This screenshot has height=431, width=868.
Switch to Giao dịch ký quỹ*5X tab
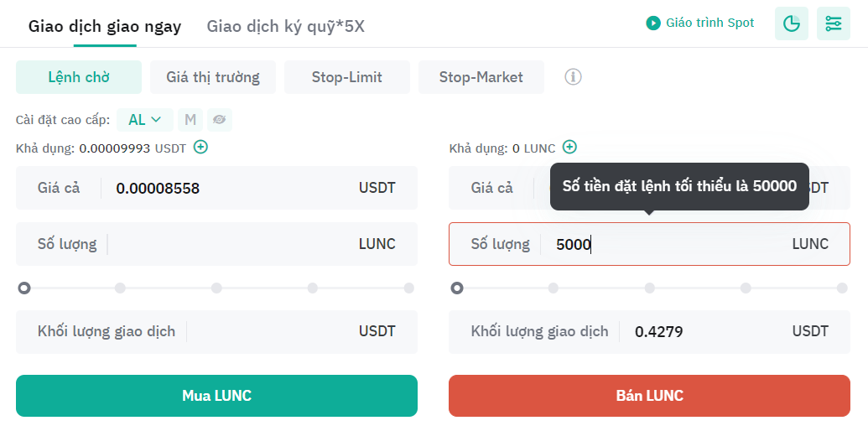(286, 26)
